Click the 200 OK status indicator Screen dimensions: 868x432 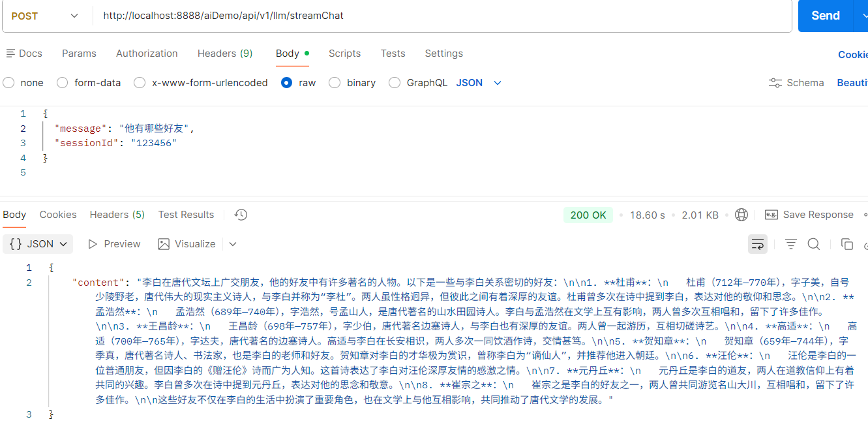tap(588, 214)
